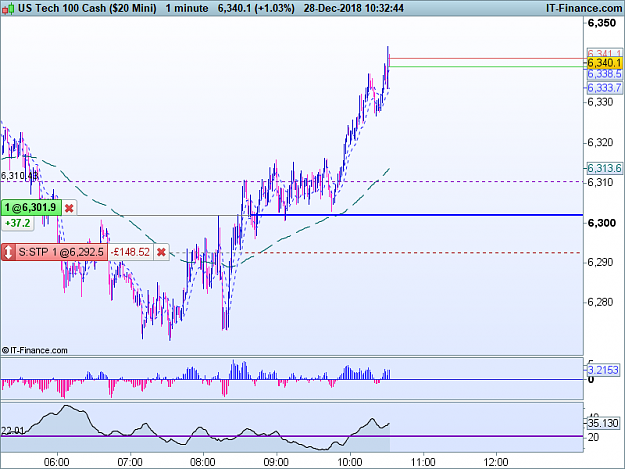The height and width of the screenshot is (469, 625).
Task: Click the 6,333.7 price axis label
Action: click(604, 88)
